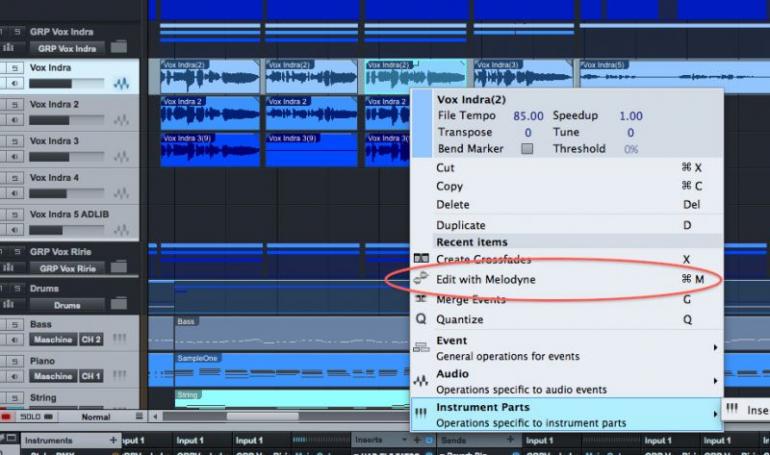Click the red record button at bottom left
Screen dimensions: 770x455
point(6,417)
